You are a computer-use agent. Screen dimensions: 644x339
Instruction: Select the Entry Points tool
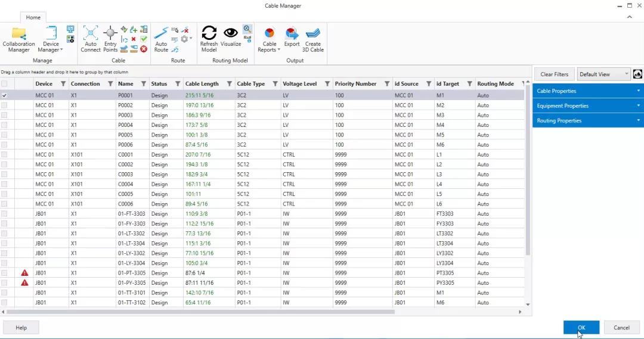[x=110, y=39]
